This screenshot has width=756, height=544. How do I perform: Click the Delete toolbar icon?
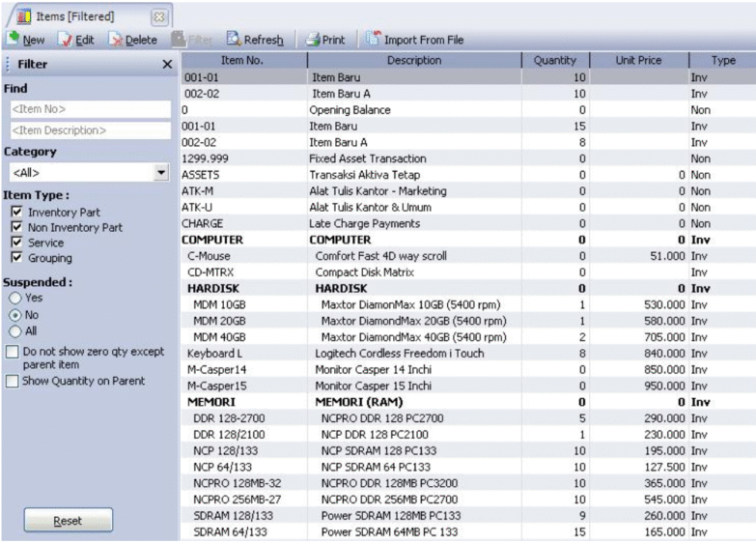(116, 40)
